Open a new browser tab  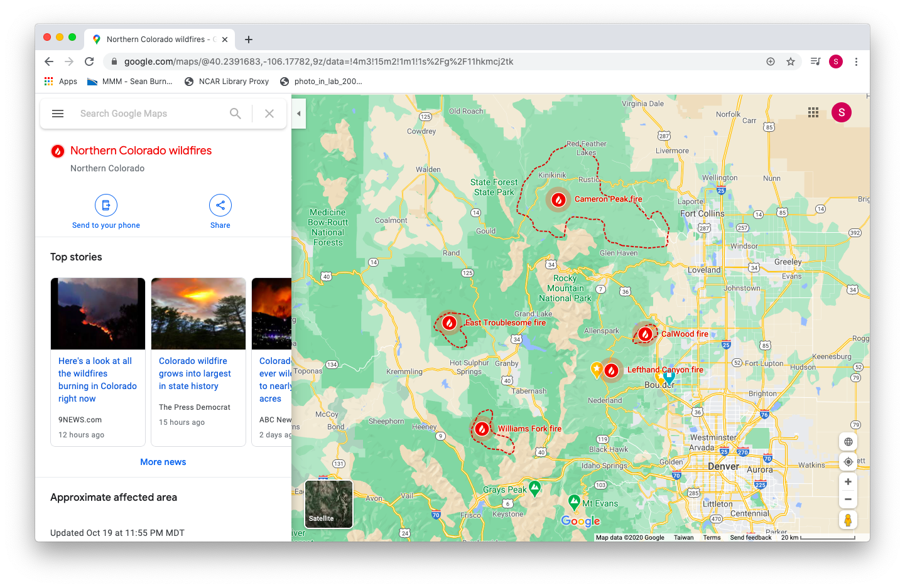(x=249, y=40)
